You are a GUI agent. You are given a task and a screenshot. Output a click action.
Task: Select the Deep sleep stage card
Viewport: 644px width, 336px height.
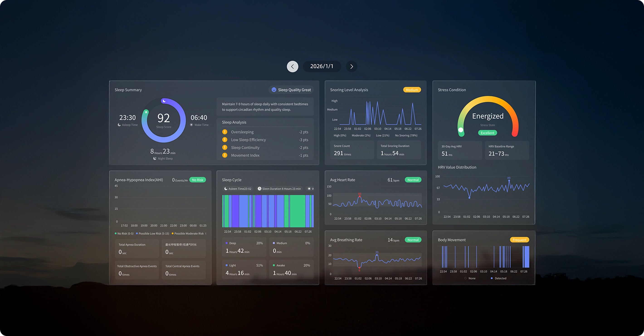(244, 248)
